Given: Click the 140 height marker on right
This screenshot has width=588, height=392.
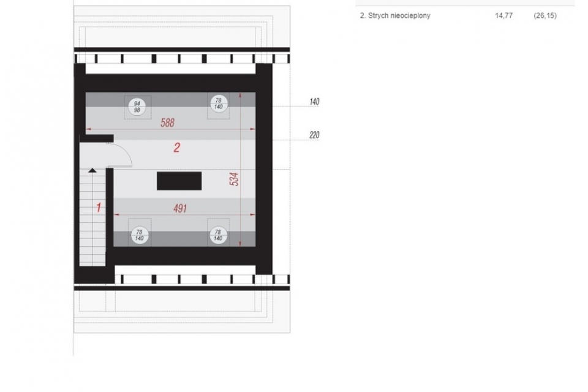Looking at the screenshot, I should pyautogui.click(x=314, y=102).
